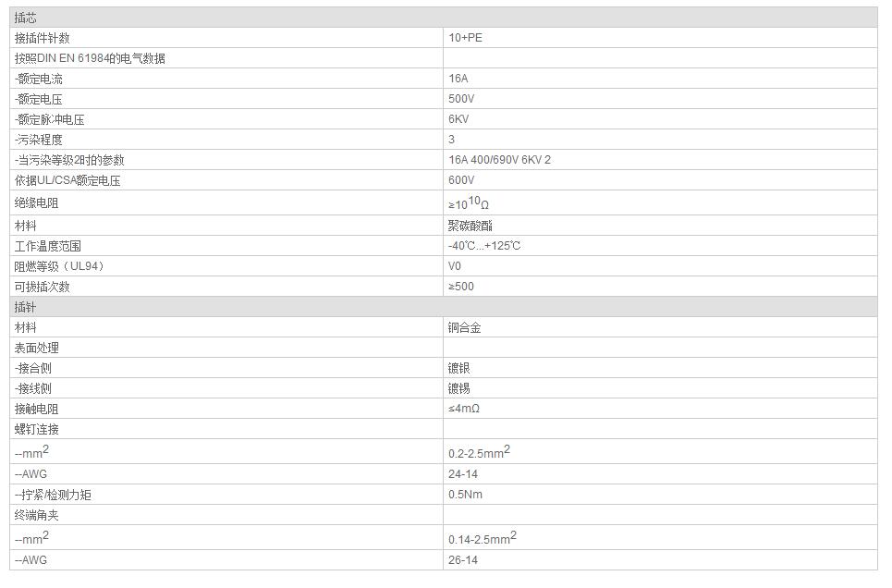Select the ≥500 mating cycles value

461,287
